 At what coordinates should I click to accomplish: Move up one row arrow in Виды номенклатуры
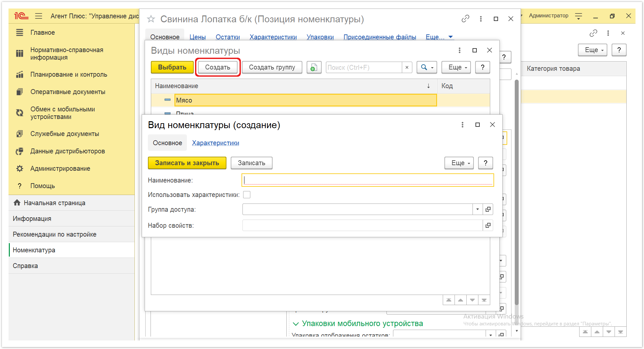click(460, 300)
